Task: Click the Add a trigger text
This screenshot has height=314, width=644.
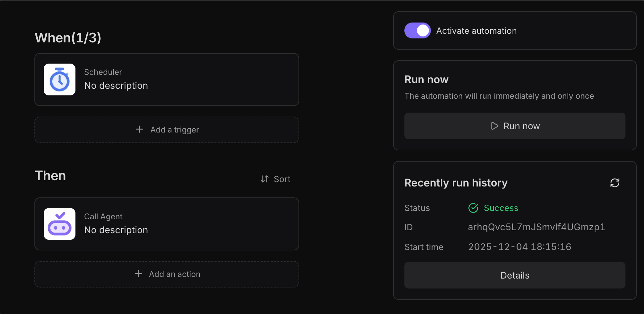Action: coord(175,130)
